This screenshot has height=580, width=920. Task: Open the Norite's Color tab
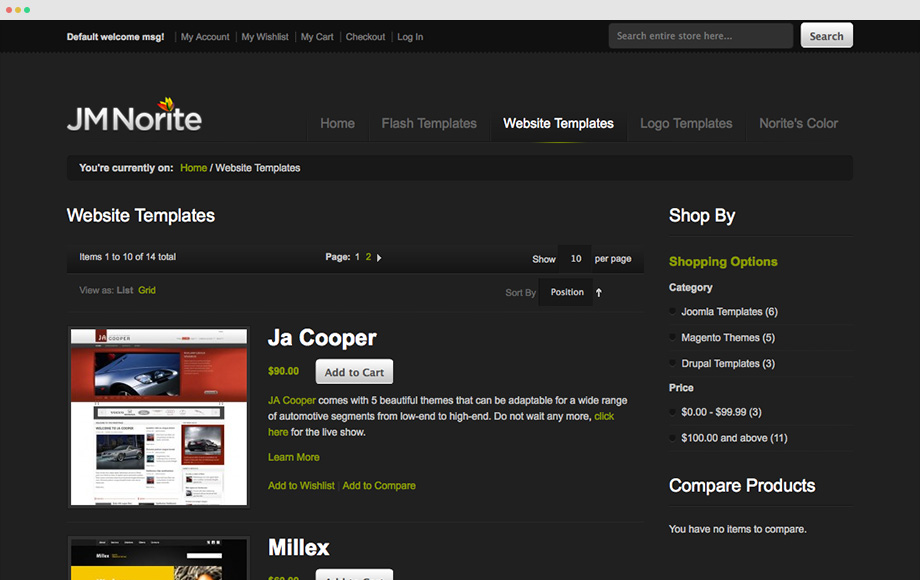point(799,124)
